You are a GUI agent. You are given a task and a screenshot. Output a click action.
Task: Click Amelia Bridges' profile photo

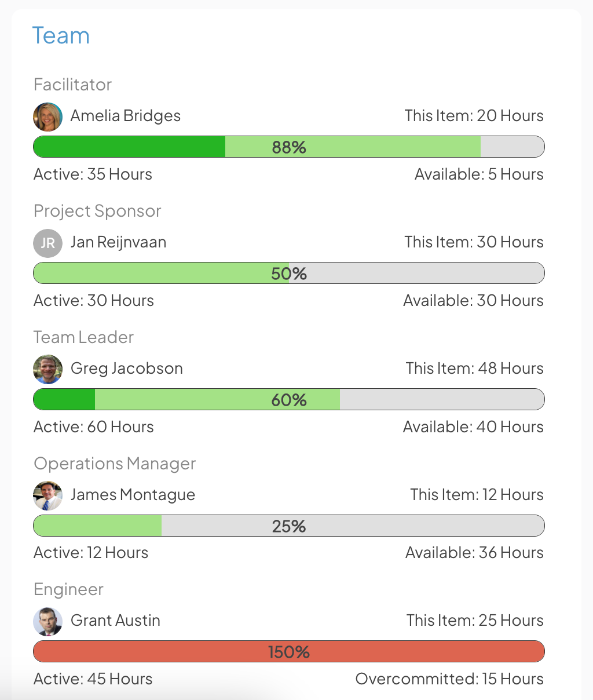47,116
